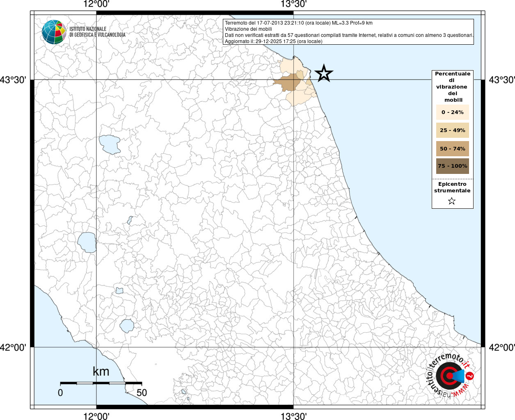515x420 pixels.
Task: Click the scale bar '50' value
Action: pyautogui.click(x=142, y=393)
